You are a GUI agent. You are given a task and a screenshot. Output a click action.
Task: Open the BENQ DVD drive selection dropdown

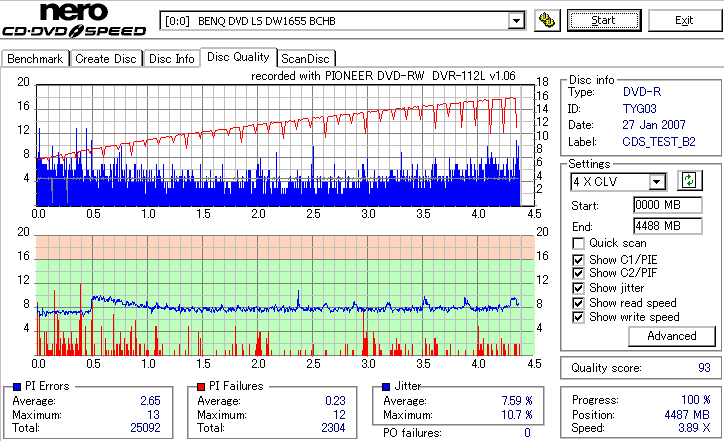click(x=516, y=21)
